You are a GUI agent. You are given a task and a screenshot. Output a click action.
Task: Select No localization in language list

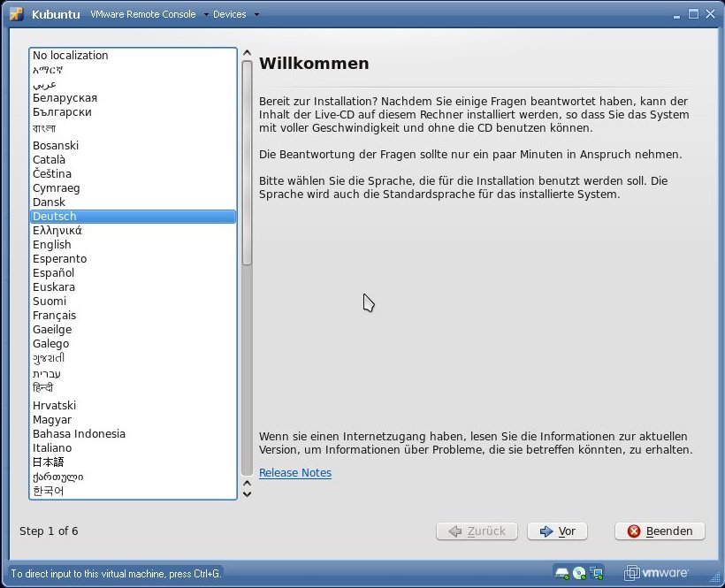coord(134,56)
